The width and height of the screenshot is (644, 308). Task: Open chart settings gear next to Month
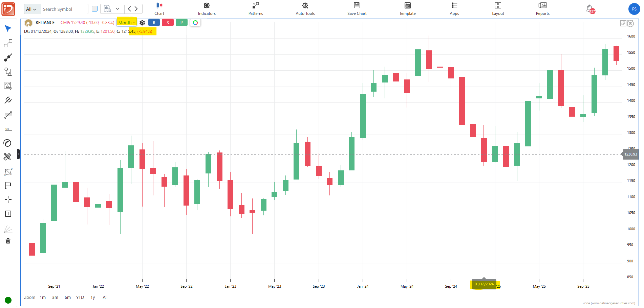142,23
